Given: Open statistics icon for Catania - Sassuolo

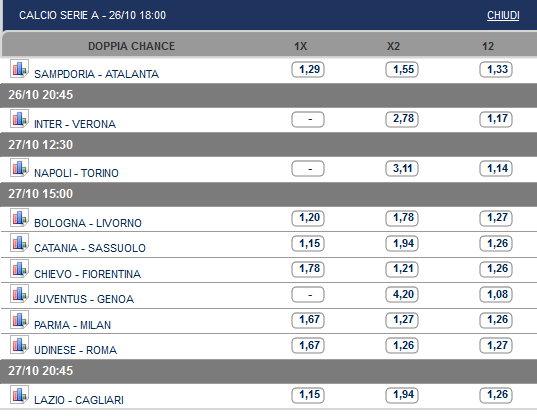Looking at the screenshot, I should click(19, 243).
